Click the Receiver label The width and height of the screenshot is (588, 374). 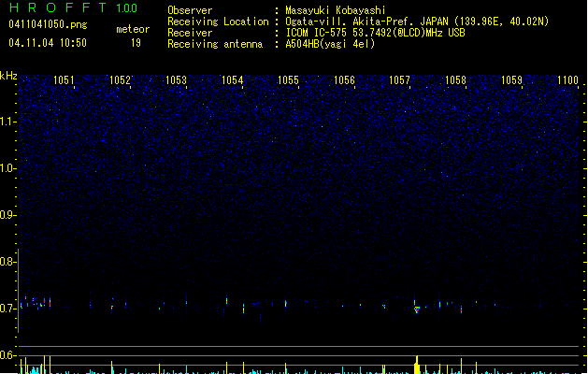[x=190, y=33]
